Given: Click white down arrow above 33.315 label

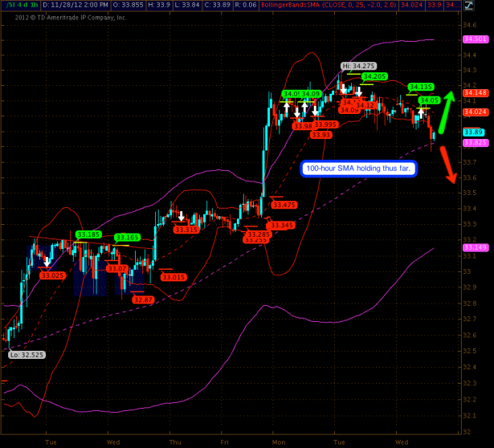Looking at the screenshot, I should (182, 216).
